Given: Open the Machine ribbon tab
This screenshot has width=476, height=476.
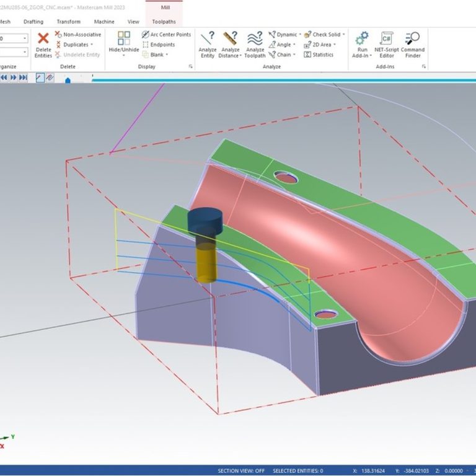Looking at the screenshot, I should click(x=104, y=22).
